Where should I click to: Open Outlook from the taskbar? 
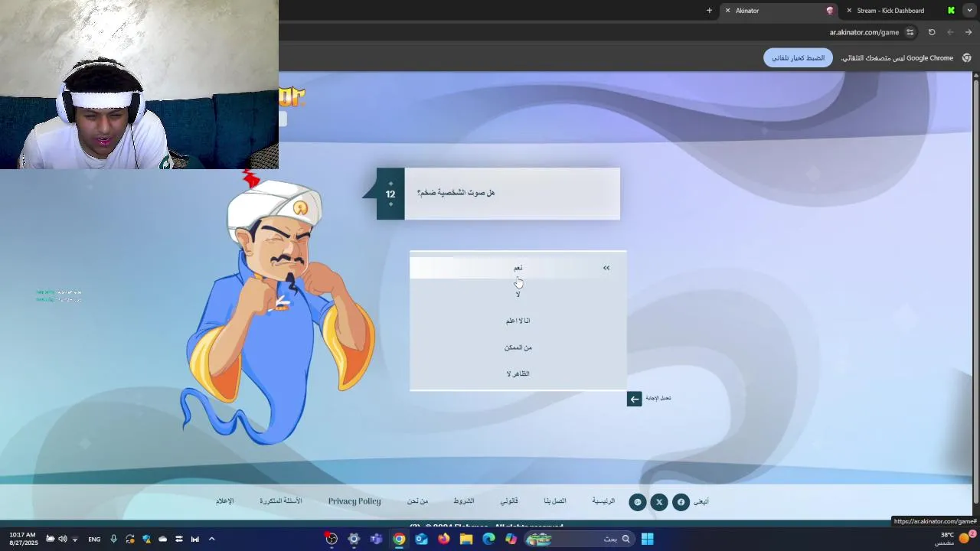tap(422, 539)
